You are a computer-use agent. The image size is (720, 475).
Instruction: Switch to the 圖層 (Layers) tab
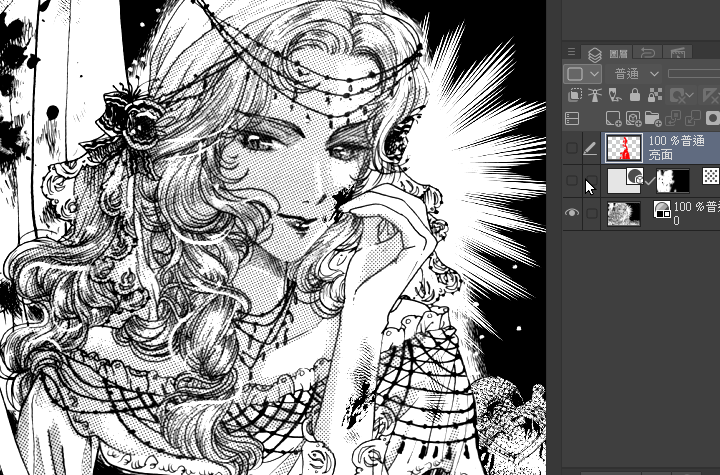click(x=607, y=54)
